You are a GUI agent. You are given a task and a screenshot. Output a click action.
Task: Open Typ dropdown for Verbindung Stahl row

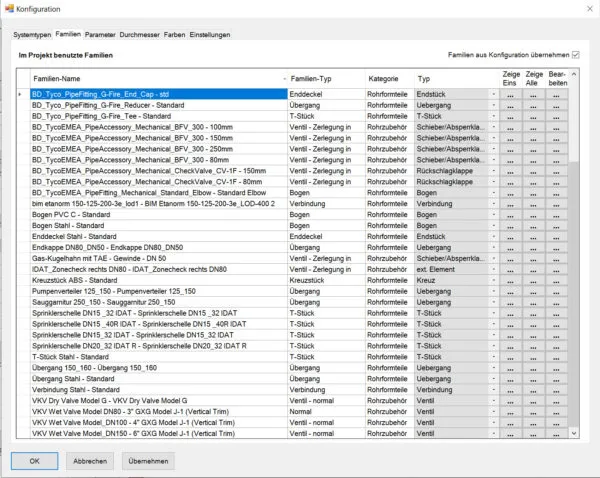(x=494, y=390)
